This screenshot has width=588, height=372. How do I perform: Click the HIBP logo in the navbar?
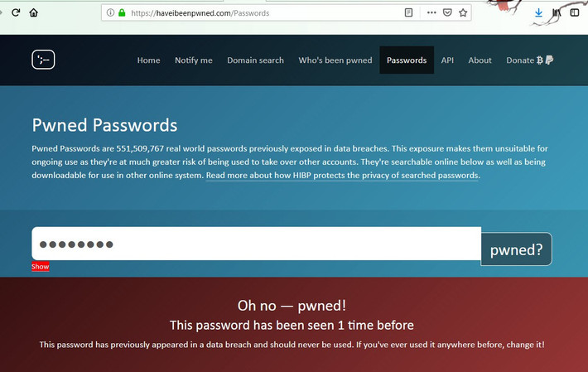coord(43,60)
